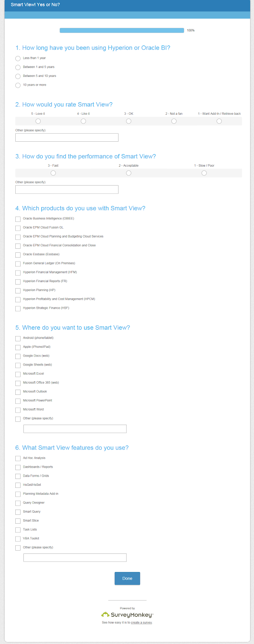Check Smart Slice feature
Screen dimensions: 254x644
pos(18,521)
